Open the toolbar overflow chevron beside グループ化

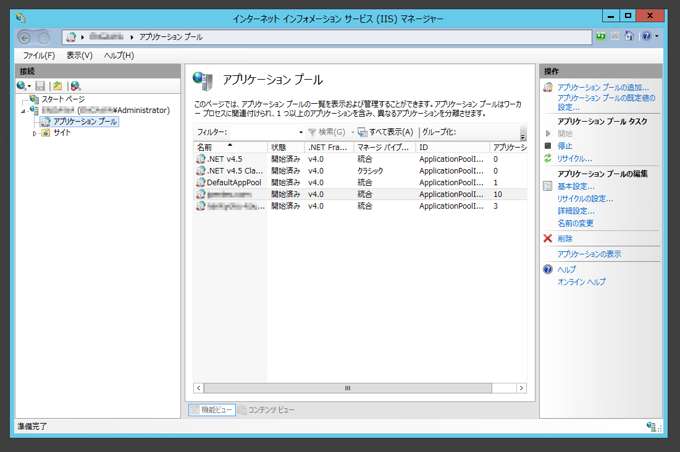523,134
